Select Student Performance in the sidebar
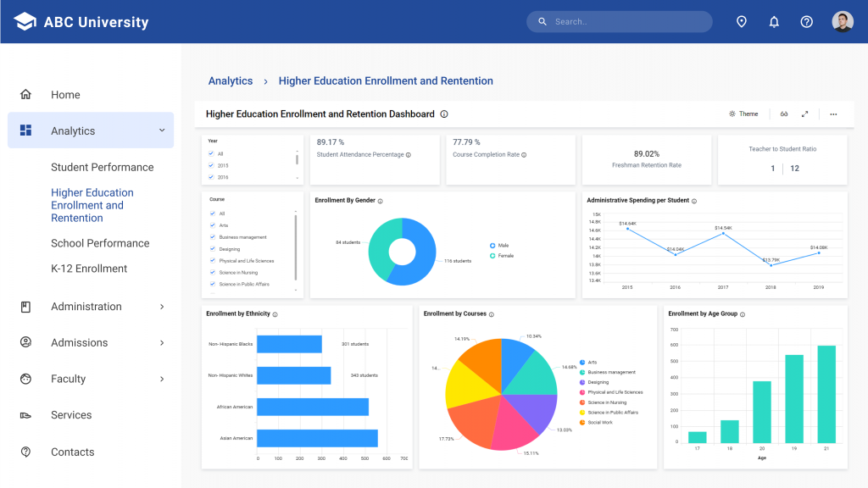 [x=103, y=167]
